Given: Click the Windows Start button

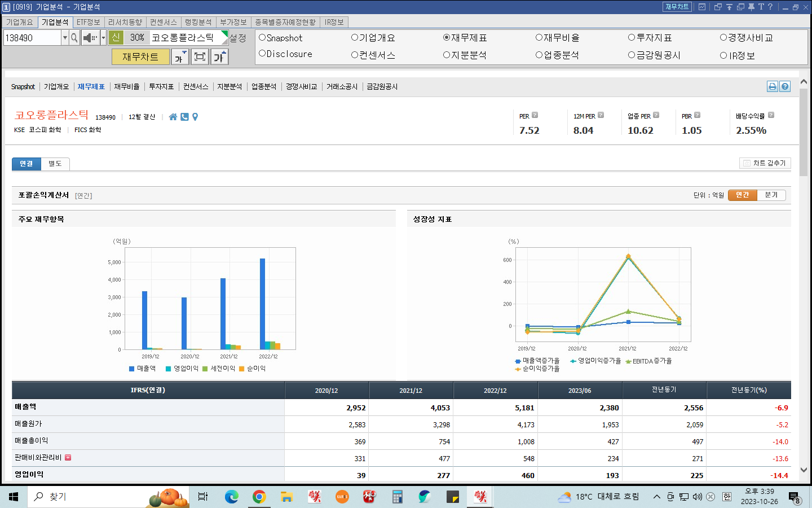Looking at the screenshot, I should pos(14,497).
